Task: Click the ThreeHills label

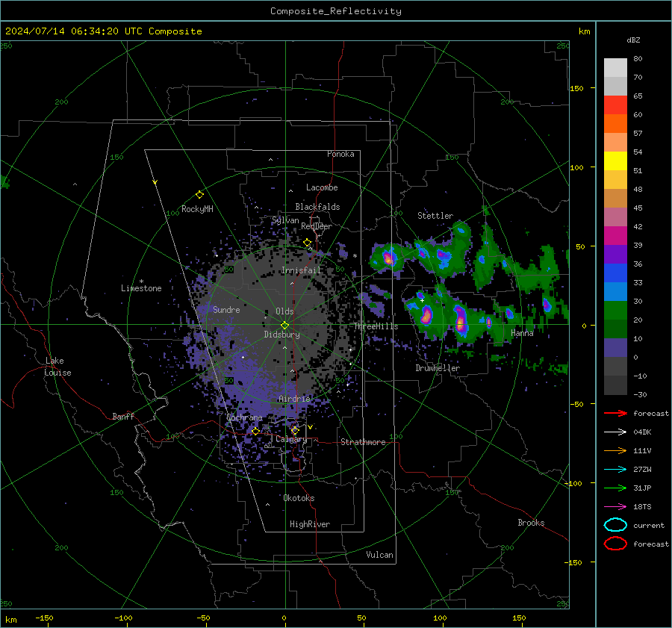Action: 376,326
